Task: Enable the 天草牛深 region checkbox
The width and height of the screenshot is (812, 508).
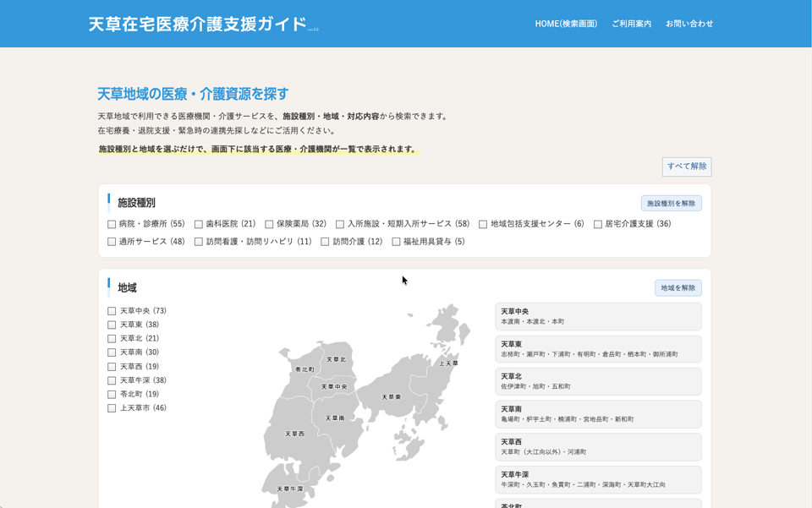Action: pos(112,380)
